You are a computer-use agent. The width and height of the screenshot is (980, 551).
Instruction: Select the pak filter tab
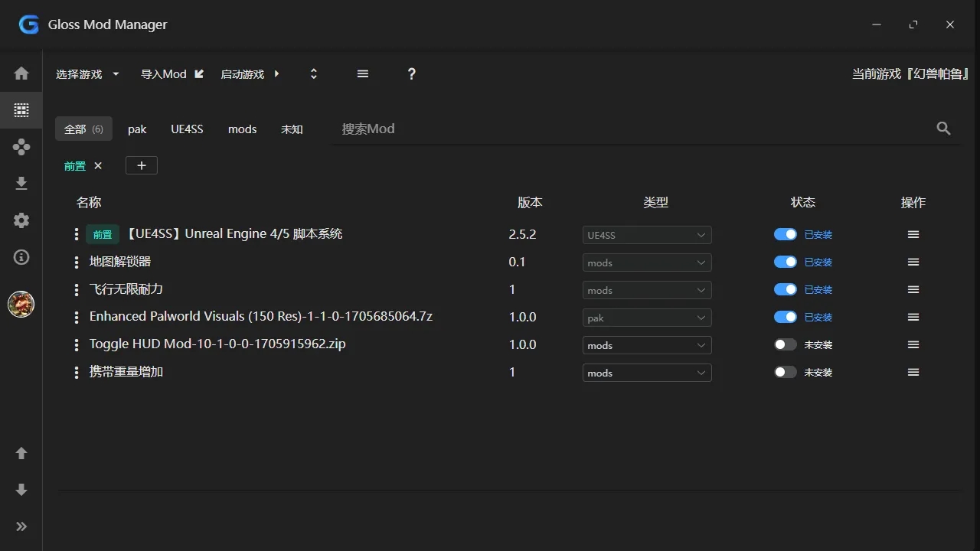click(137, 129)
